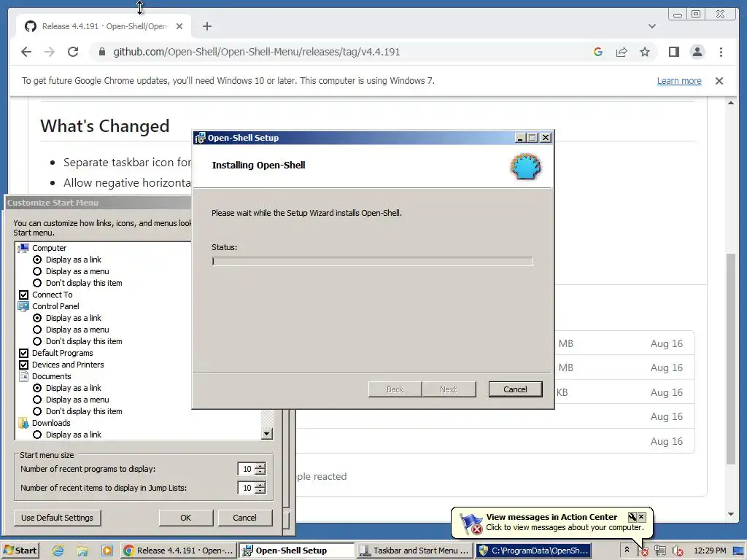Toggle Chrome side panel icon
747x560 pixels.
pos(673,52)
